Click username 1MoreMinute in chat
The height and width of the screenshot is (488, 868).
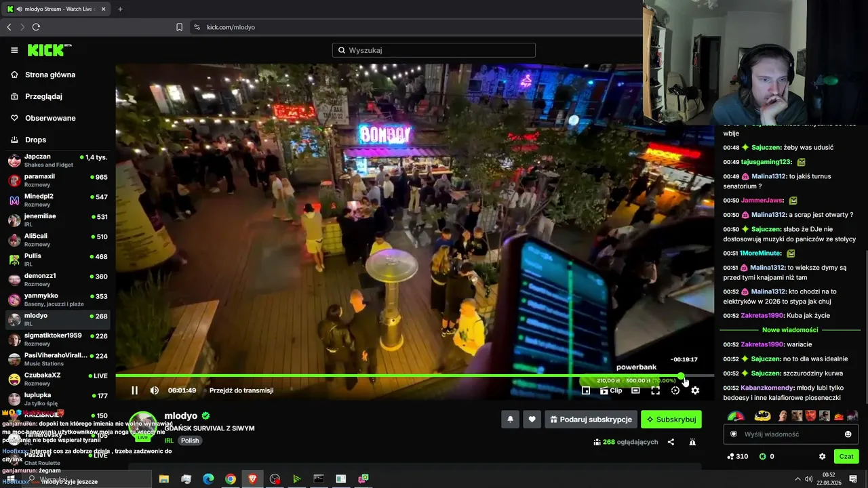[x=760, y=253]
